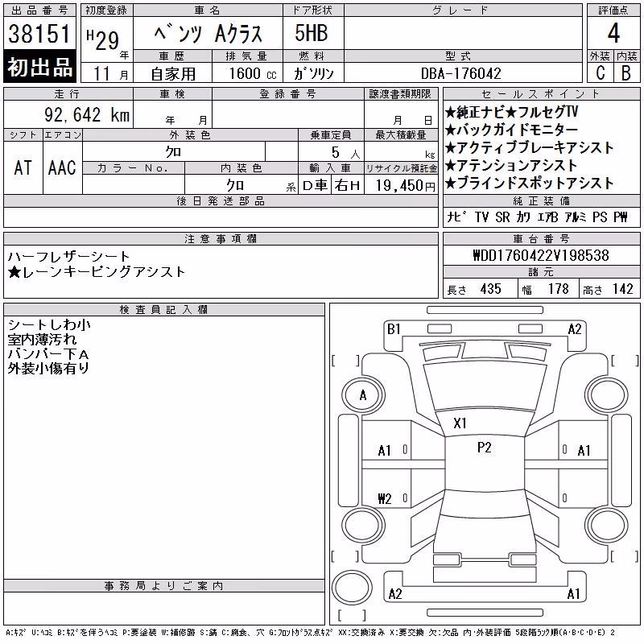The image size is (644, 644).
Task: Click note ★レーンキーピングアシスト
Action: click(97, 271)
